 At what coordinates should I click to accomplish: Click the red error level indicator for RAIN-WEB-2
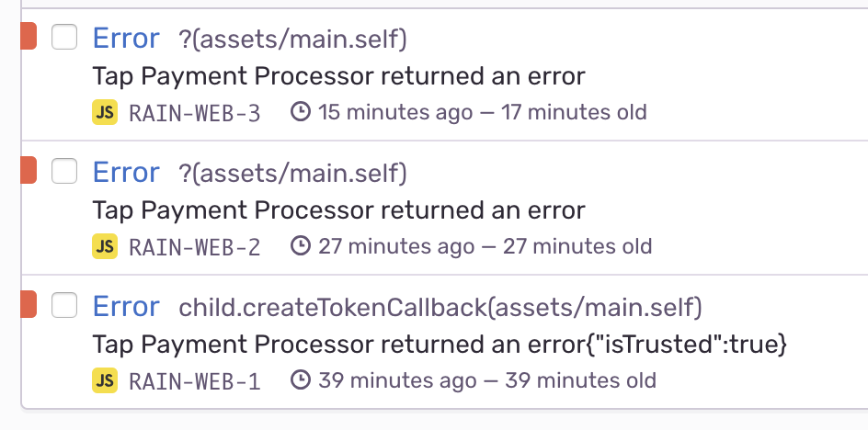(29, 170)
